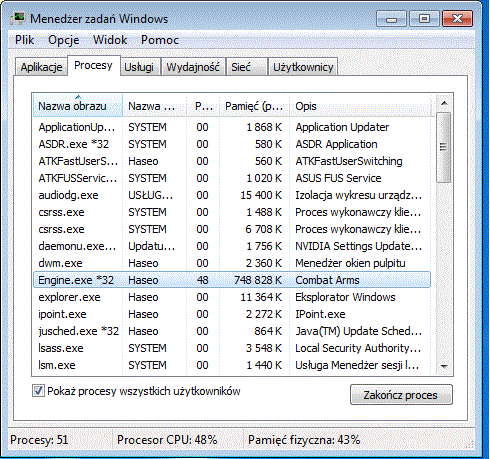
Task: Sort by the user name 'Nazwa ...' column
Action: tap(154, 106)
